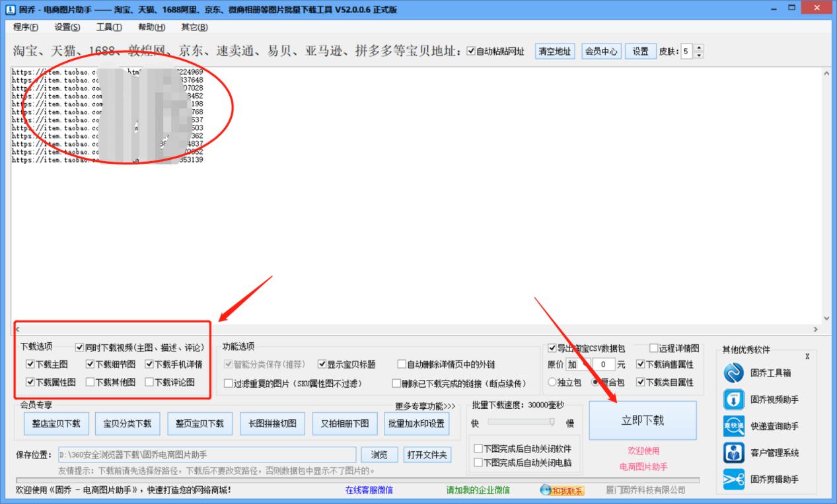Click the 宝贝分类下载 button
837x504 pixels.
[x=127, y=423]
